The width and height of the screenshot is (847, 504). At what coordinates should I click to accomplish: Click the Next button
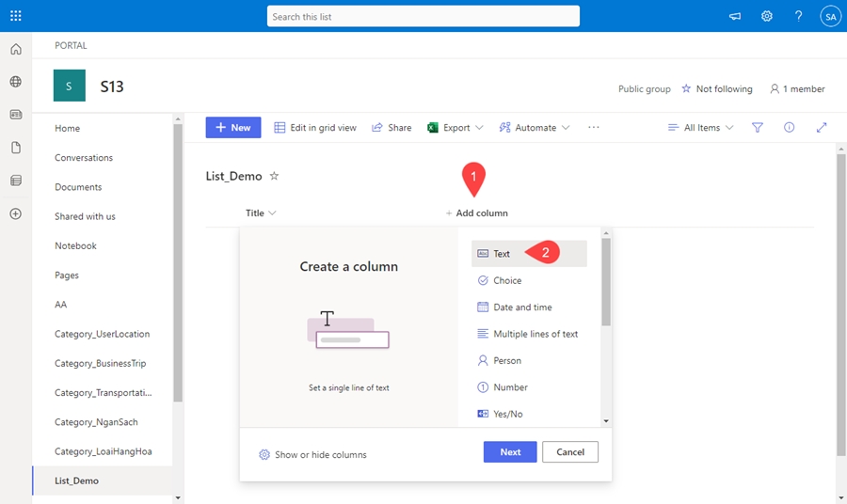510,452
